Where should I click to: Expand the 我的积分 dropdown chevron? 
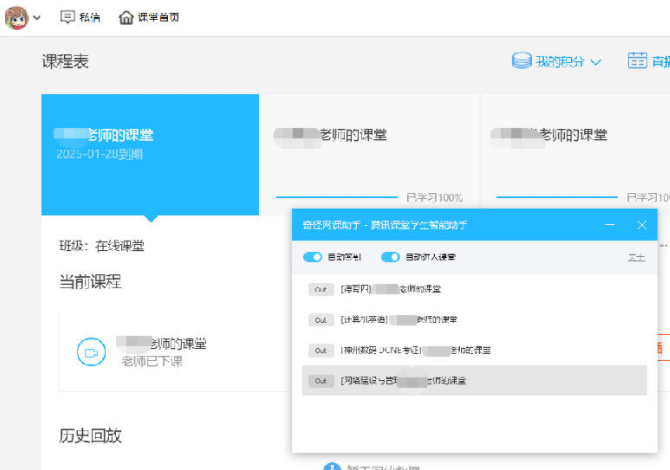(596, 62)
